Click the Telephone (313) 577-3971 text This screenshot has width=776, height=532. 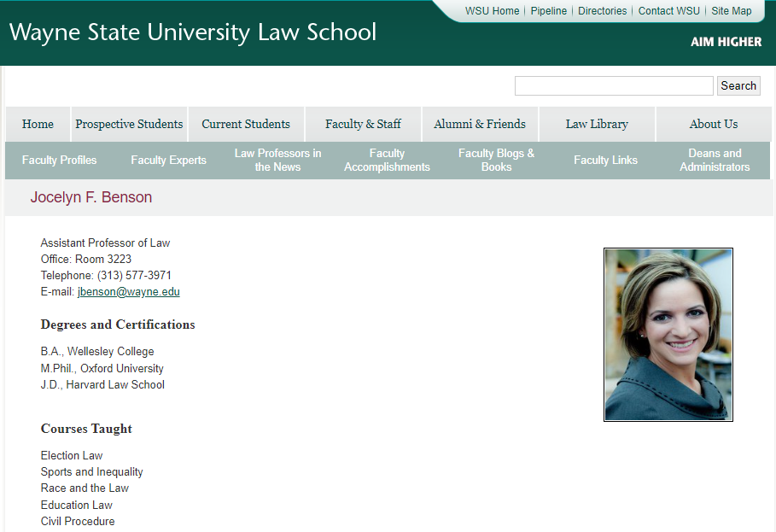106,276
